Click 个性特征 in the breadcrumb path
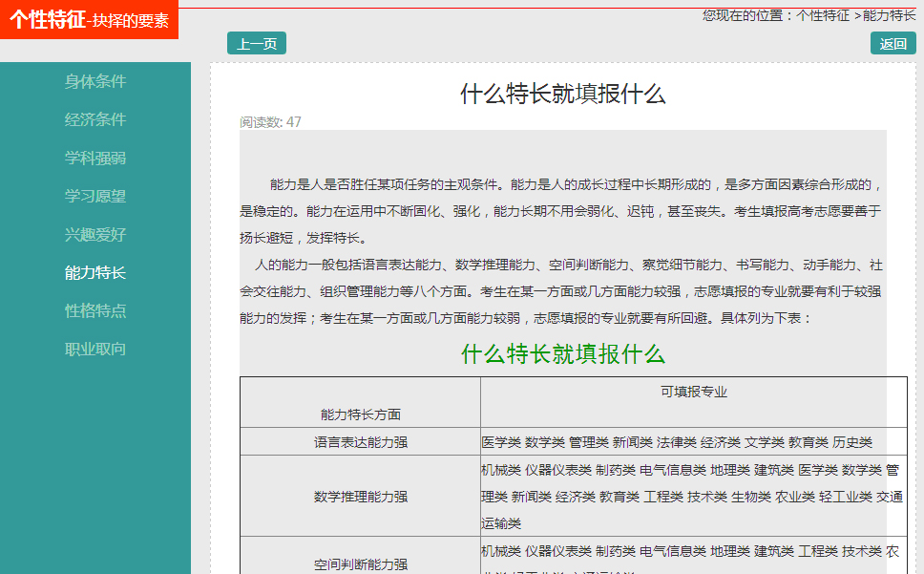 click(x=823, y=15)
